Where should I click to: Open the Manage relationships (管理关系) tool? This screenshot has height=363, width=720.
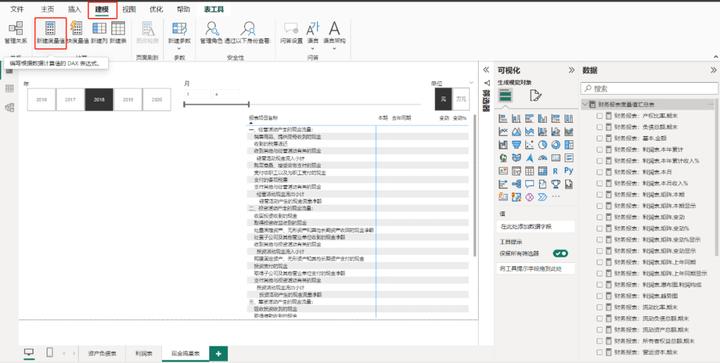click(x=16, y=32)
